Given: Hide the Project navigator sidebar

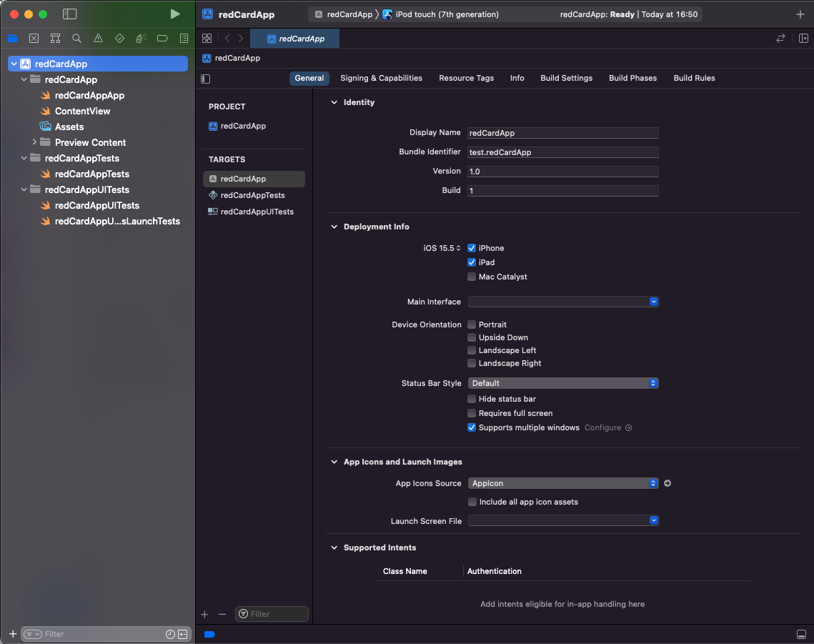Looking at the screenshot, I should click(69, 14).
